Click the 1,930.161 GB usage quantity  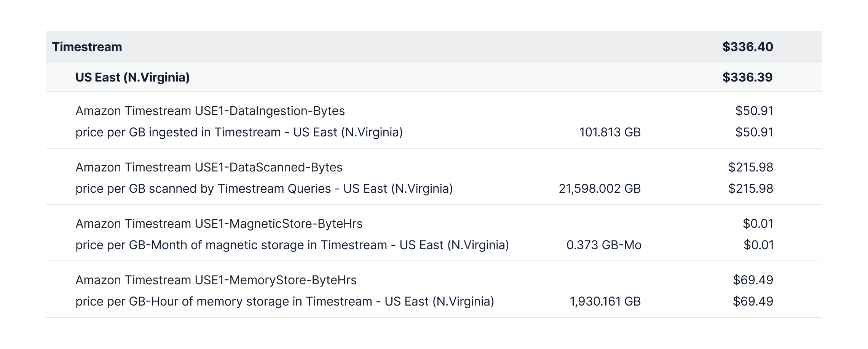(605, 301)
